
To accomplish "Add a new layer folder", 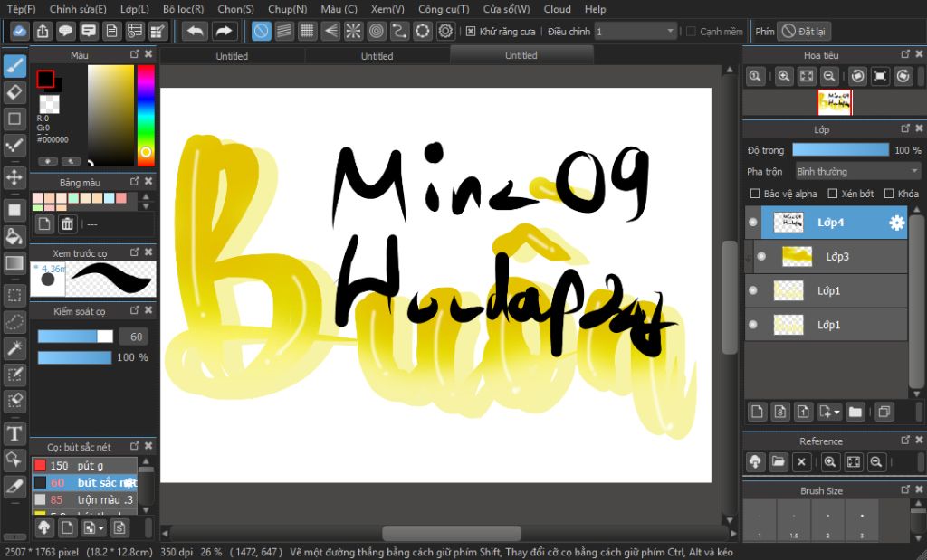I will [x=855, y=412].
